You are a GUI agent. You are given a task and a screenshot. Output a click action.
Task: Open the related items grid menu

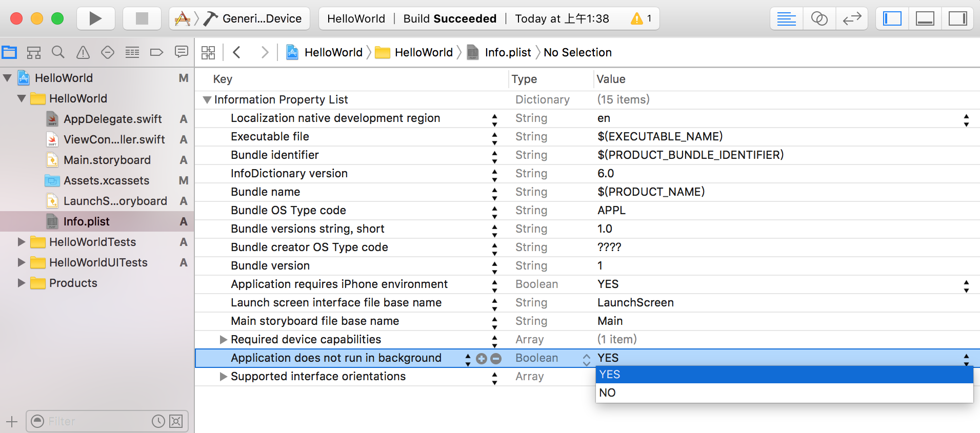(x=208, y=52)
